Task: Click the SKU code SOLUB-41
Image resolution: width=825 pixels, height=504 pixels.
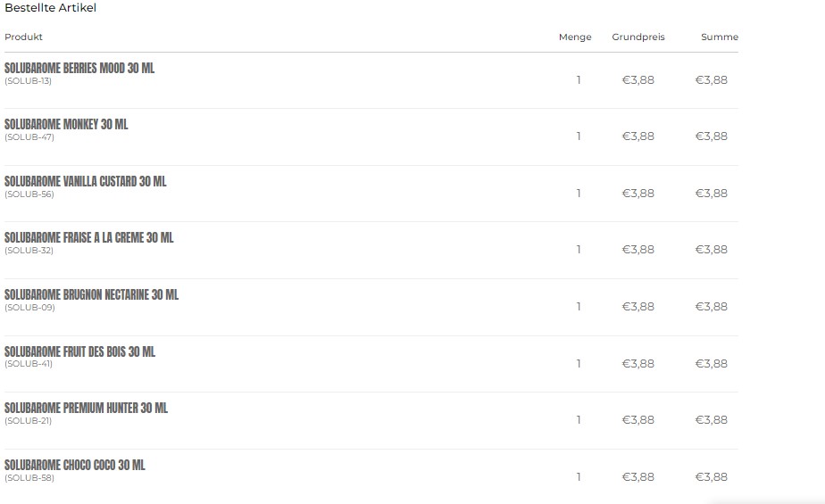Action: [x=29, y=364]
